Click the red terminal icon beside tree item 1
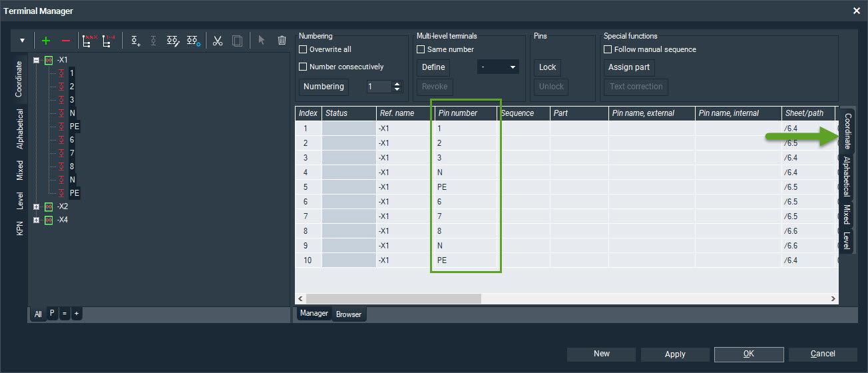868x373 pixels. click(x=61, y=73)
